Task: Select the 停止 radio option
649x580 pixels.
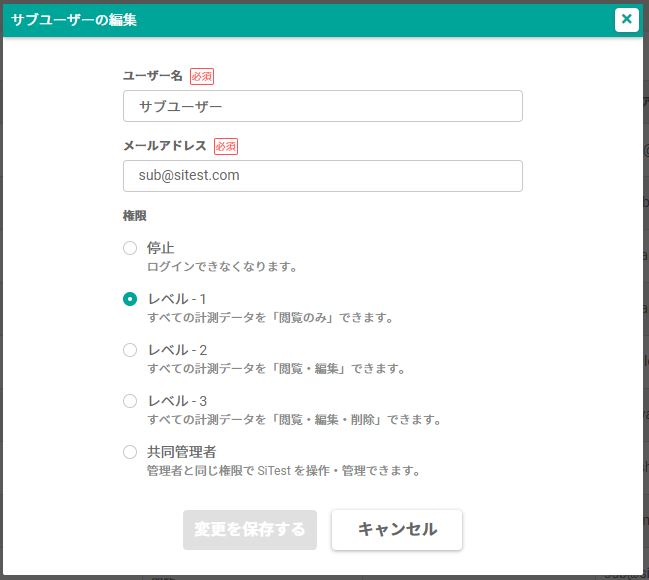Action: (x=130, y=248)
